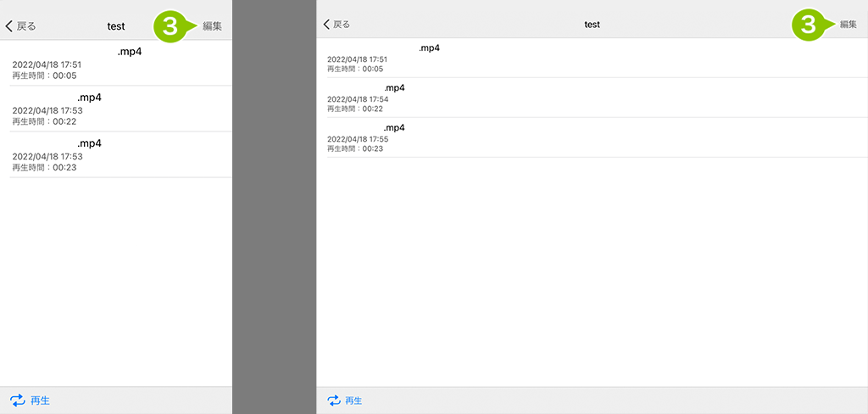Tap the back chevron in left panel
Screen dimensions: 868x414
tap(8, 26)
